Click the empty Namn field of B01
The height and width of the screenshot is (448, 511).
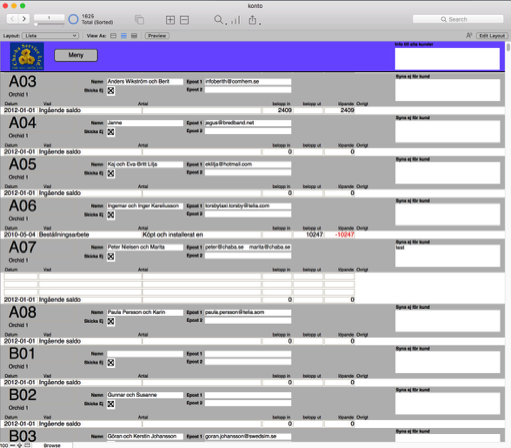145,354
